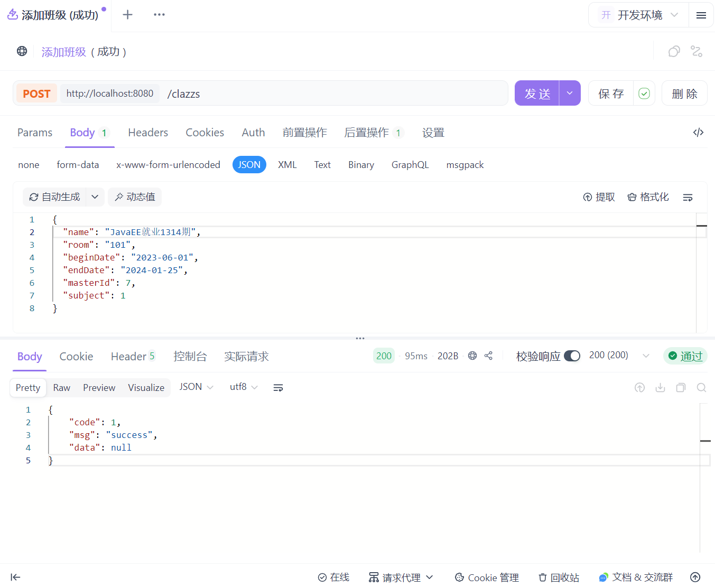Click 提取 extract icon button
This screenshot has width=715, height=588.
pyautogui.click(x=599, y=197)
